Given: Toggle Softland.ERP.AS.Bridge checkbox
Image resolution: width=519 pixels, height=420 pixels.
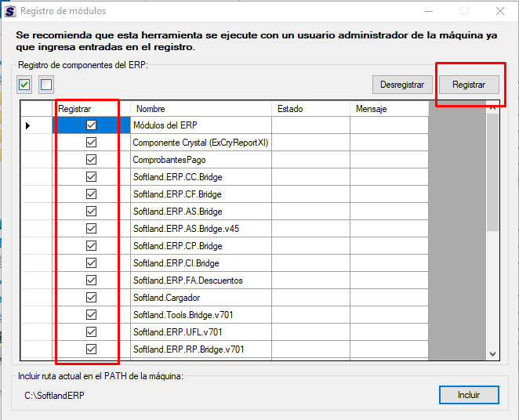Looking at the screenshot, I should coord(92,211).
